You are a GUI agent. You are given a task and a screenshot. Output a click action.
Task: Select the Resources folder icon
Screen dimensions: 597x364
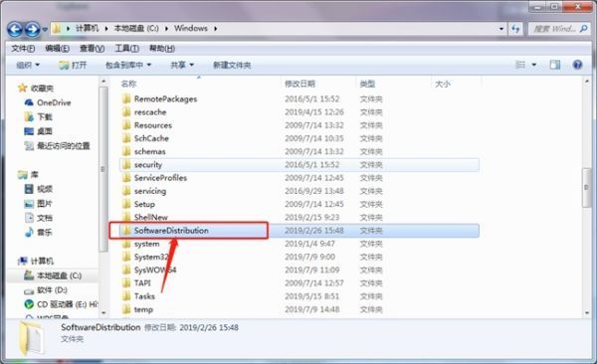point(126,125)
